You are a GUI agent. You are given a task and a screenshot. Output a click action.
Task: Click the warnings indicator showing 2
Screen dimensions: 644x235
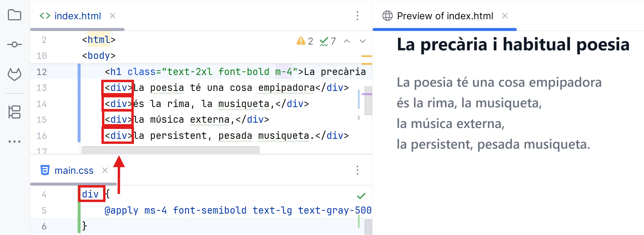(x=305, y=41)
